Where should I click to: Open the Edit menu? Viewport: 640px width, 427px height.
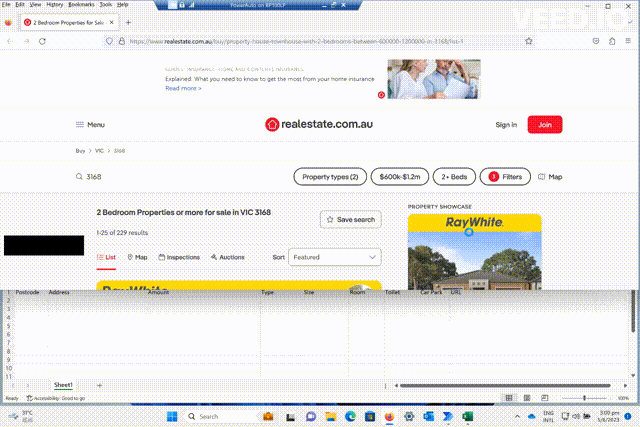click(20, 4)
